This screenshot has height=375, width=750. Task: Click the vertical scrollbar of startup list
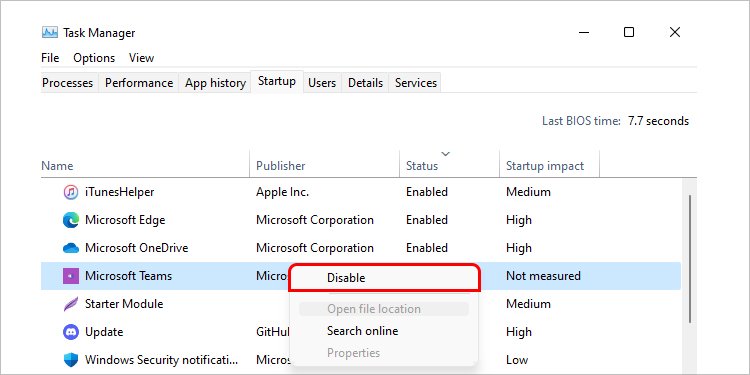[690, 258]
